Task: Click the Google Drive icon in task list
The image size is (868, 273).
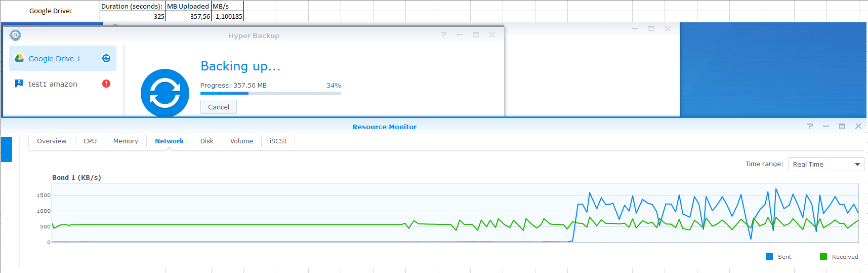Action: point(19,58)
